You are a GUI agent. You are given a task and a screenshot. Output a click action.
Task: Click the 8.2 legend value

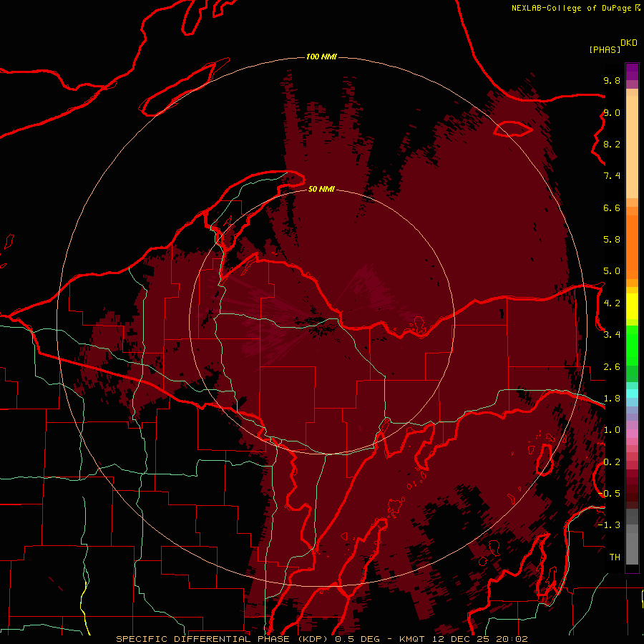pyautogui.click(x=612, y=144)
